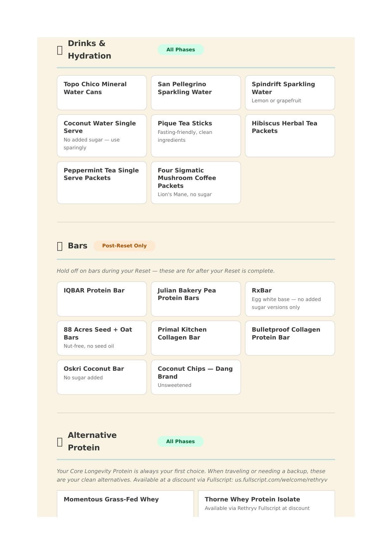
Task: Open the Pique Tea Sticks card
Action: click(x=196, y=136)
